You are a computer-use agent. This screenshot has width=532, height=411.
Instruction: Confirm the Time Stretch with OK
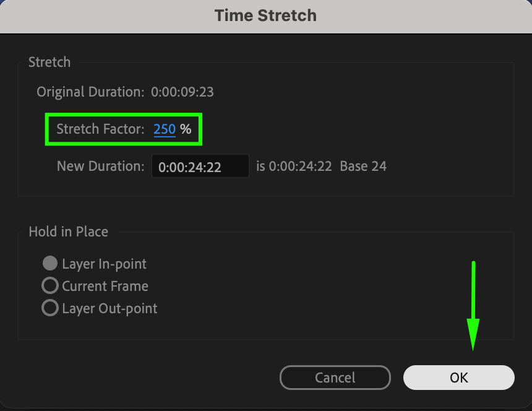(458, 378)
